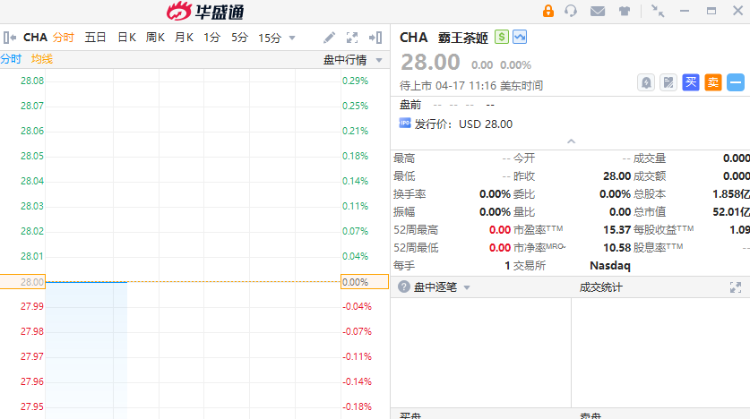Collapse the right side panel icon
The width and height of the screenshot is (750, 419).
pyautogui.click(x=375, y=37)
